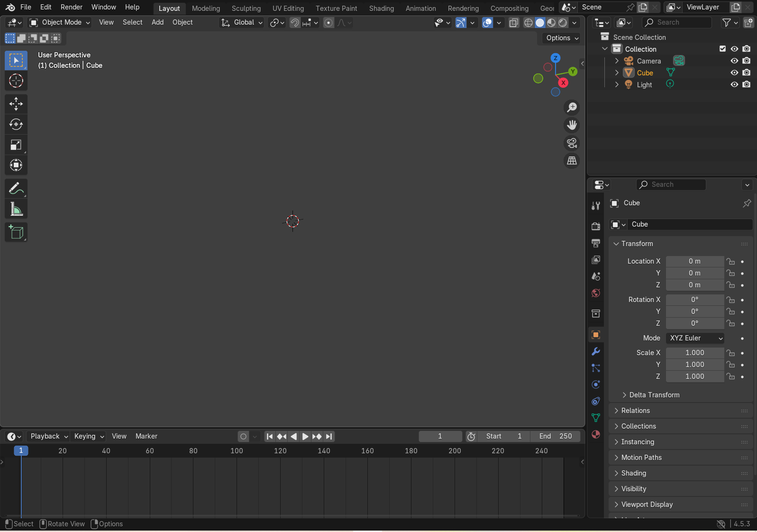Open the View Layer properties tab
The width and height of the screenshot is (757, 532).
coord(596,259)
